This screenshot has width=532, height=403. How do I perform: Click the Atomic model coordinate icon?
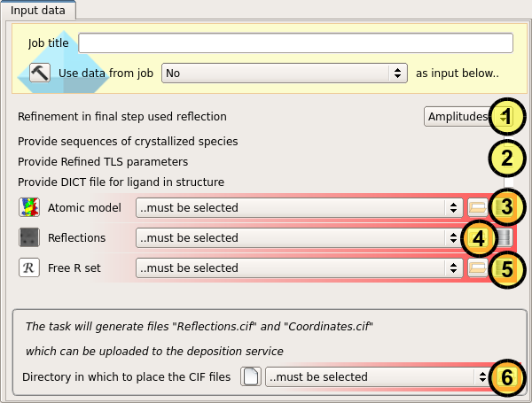[29, 207]
